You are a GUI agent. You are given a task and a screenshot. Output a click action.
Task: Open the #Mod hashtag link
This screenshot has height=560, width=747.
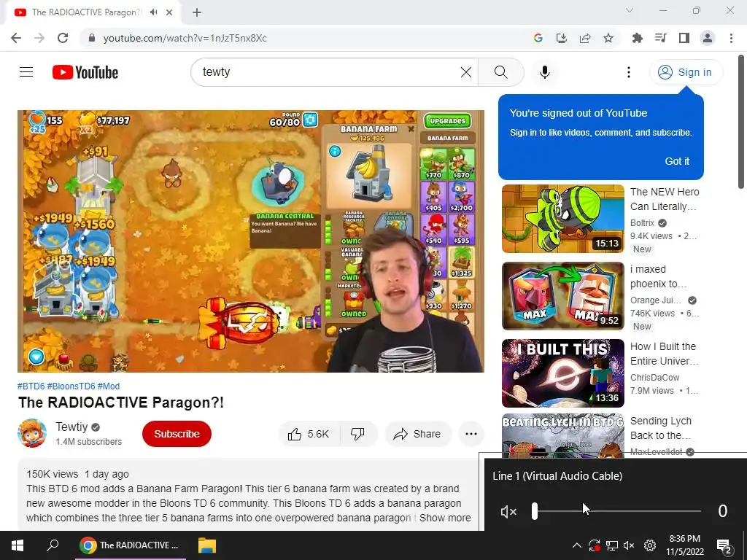tap(109, 386)
